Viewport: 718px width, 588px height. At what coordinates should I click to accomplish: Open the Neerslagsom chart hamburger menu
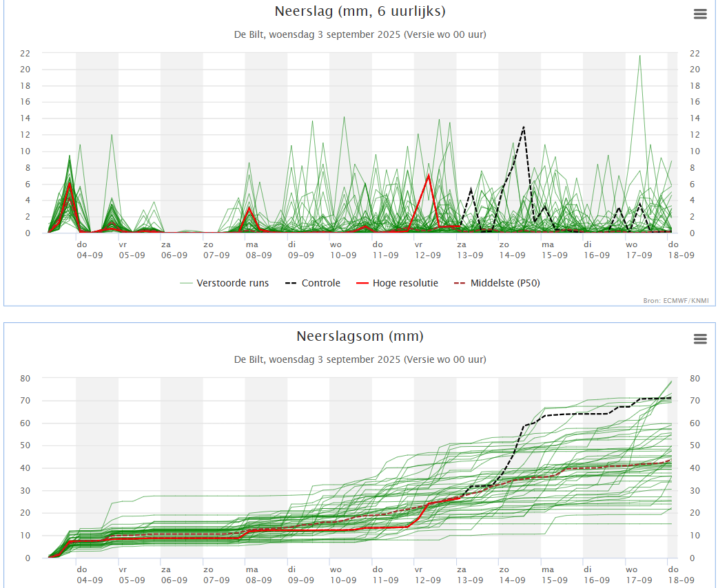point(700,339)
